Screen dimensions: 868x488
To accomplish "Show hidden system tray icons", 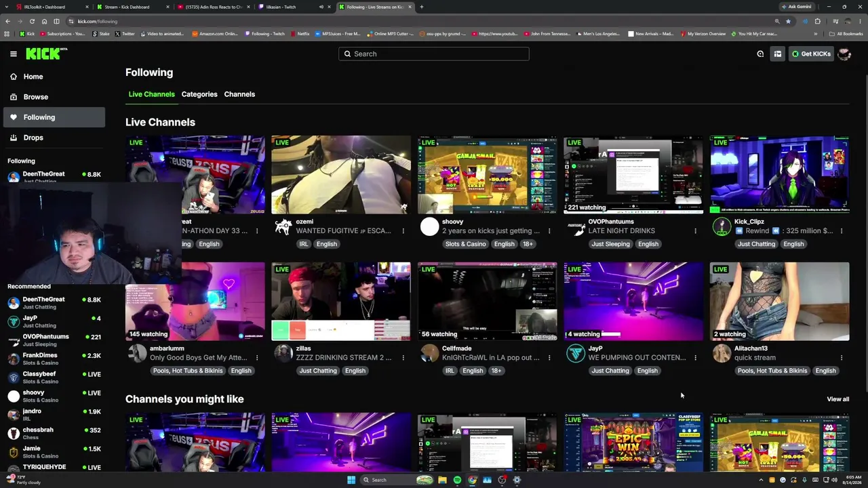I will pos(762,480).
